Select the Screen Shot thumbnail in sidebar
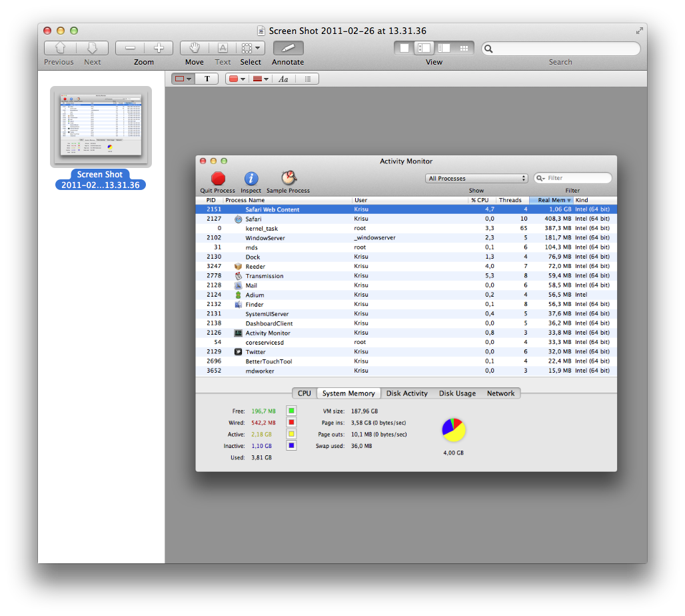The height and width of the screenshot is (616, 685). (x=101, y=127)
